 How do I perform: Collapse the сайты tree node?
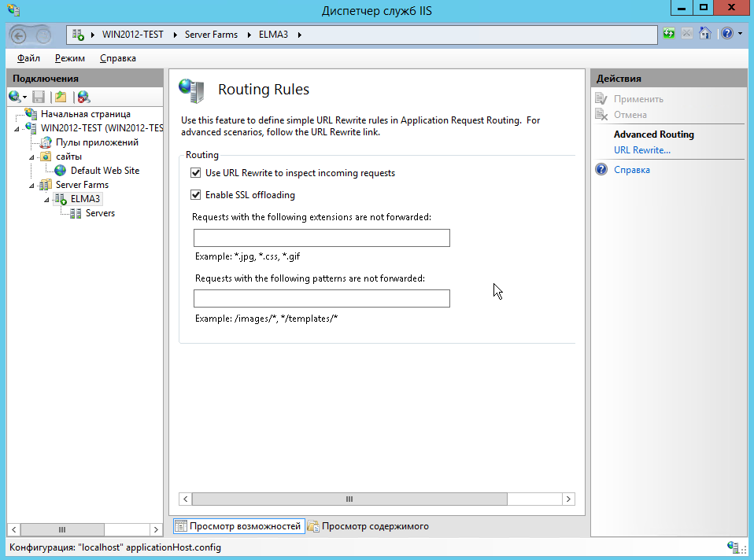tap(33, 157)
